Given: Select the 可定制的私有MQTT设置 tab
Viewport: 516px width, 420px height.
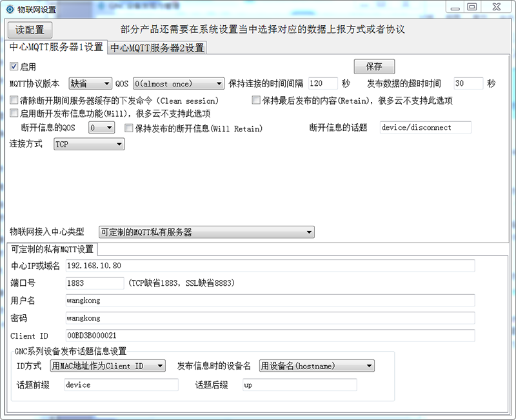Looking at the screenshot, I should click(x=52, y=249).
